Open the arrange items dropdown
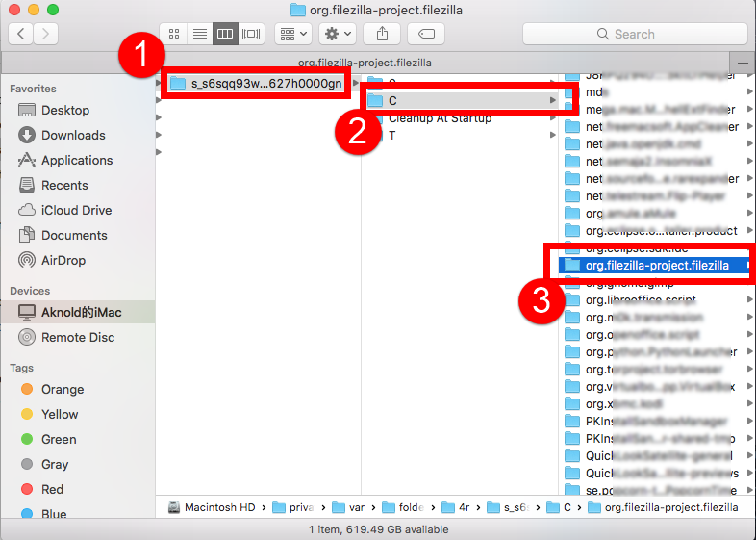 point(292,34)
